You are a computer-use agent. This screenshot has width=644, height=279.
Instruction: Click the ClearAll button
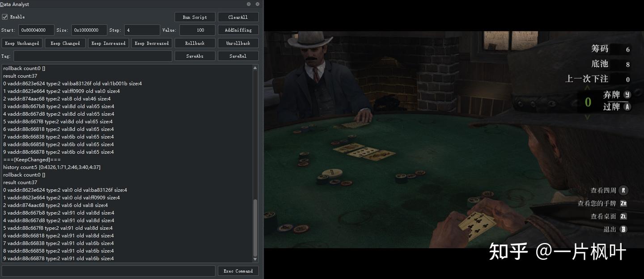click(238, 17)
